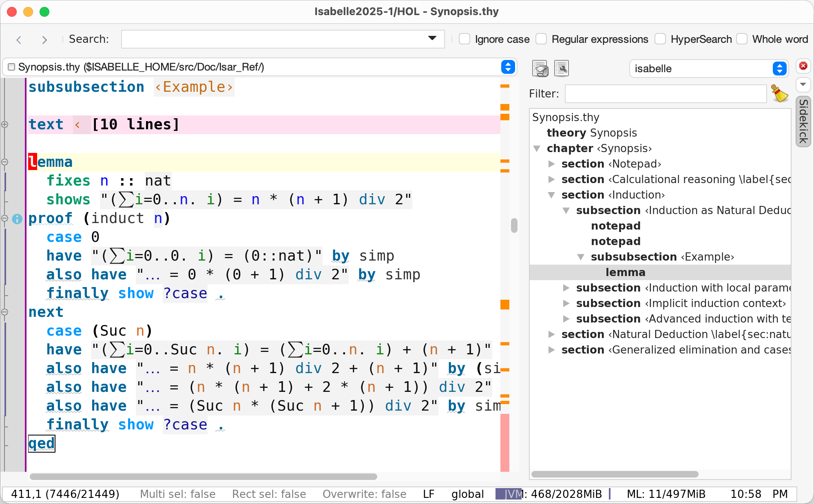This screenshot has width=814, height=504.
Task: Click the JVM memory status indicator
Action: pyautogui.click(x=552, y=494)
